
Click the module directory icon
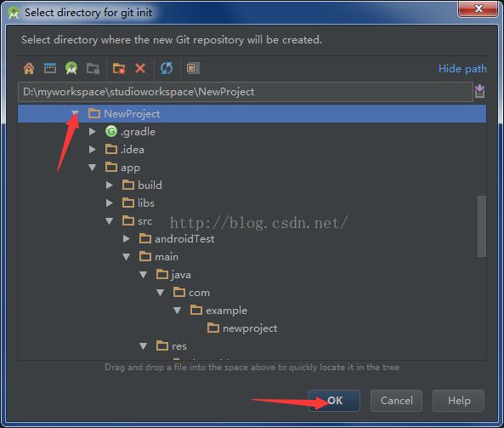(93, 68)
